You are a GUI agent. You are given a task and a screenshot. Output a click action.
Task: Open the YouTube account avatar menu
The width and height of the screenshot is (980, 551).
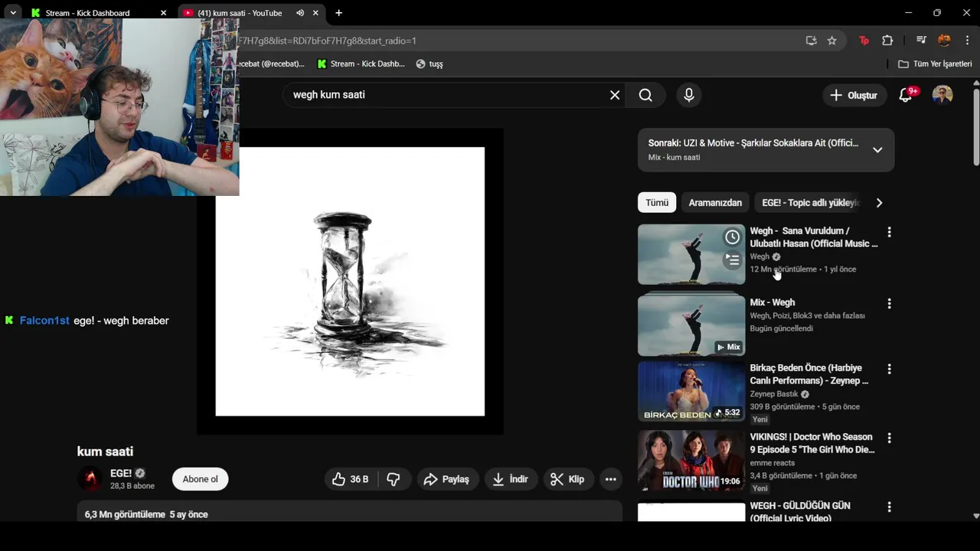point(942,95)
